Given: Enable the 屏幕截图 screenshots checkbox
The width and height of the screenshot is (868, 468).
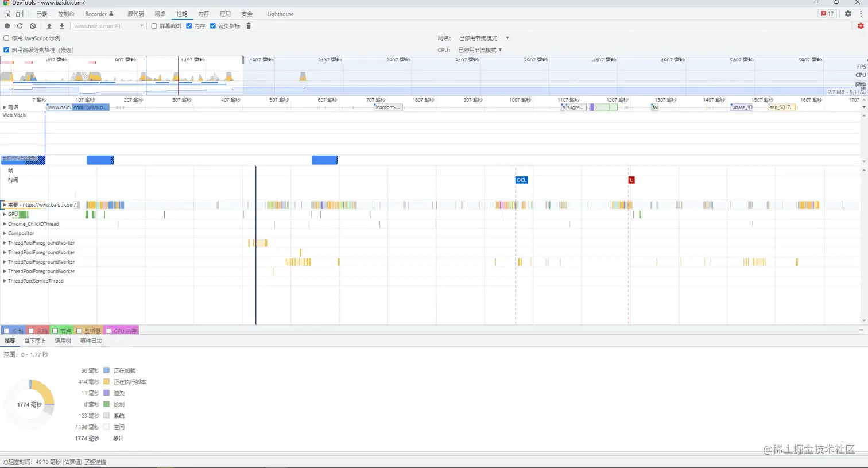Looking at the screenshot, I should 154,26.
